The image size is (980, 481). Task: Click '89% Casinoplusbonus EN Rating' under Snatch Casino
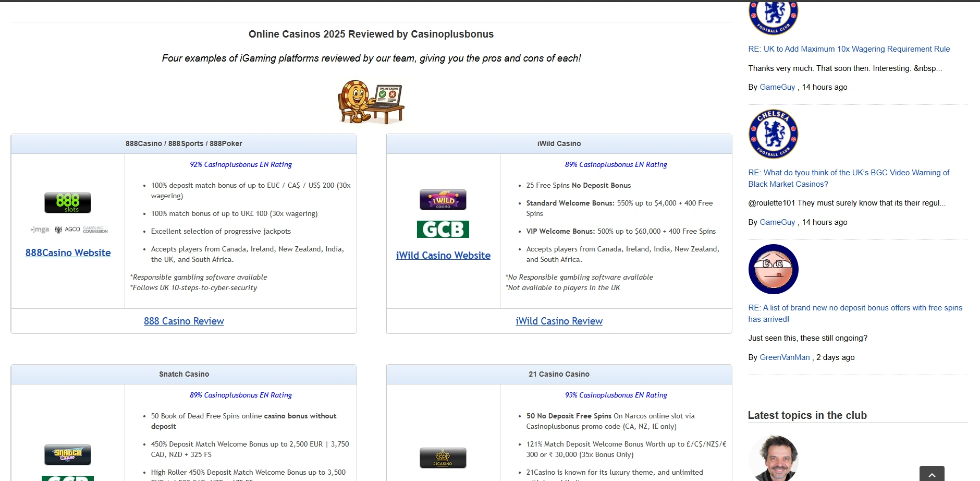(x=241, y=395)
